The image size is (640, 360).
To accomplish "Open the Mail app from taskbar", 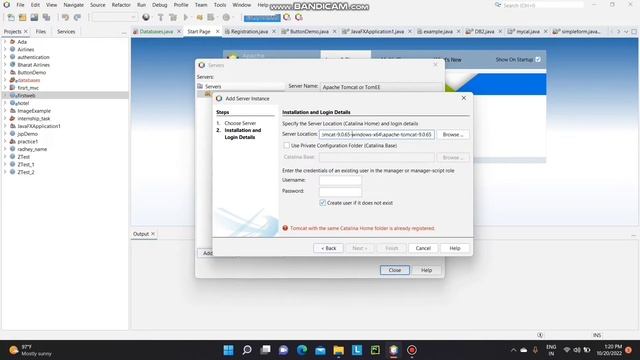I will click(320, 350).
